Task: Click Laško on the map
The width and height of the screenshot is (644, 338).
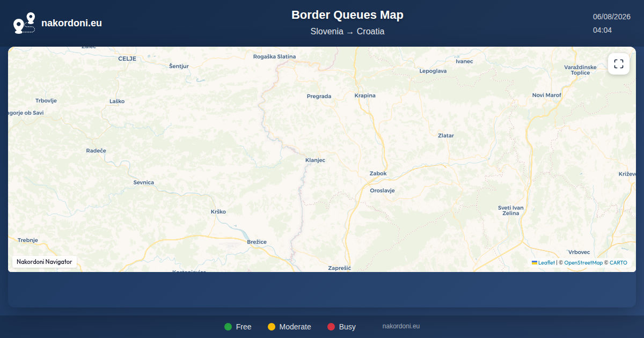Action: tap(117, 101)
